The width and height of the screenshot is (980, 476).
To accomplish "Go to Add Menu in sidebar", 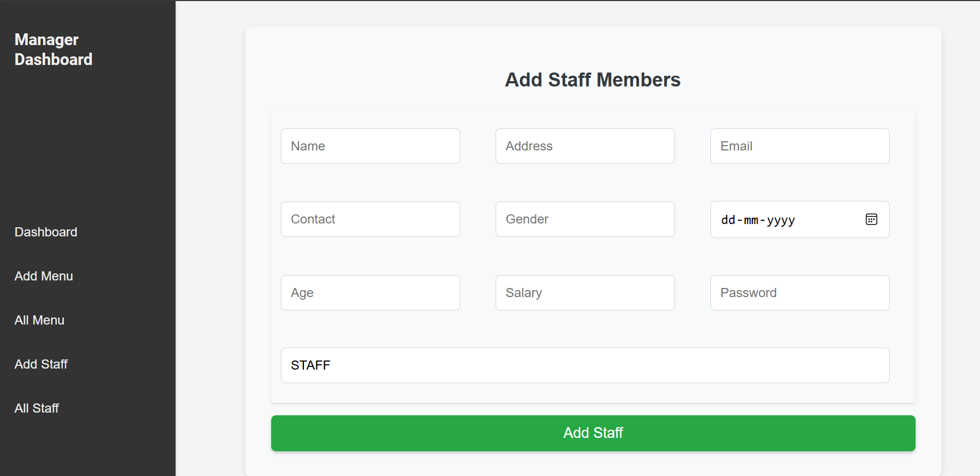I will pyautogui.click(x=44, y=276).
